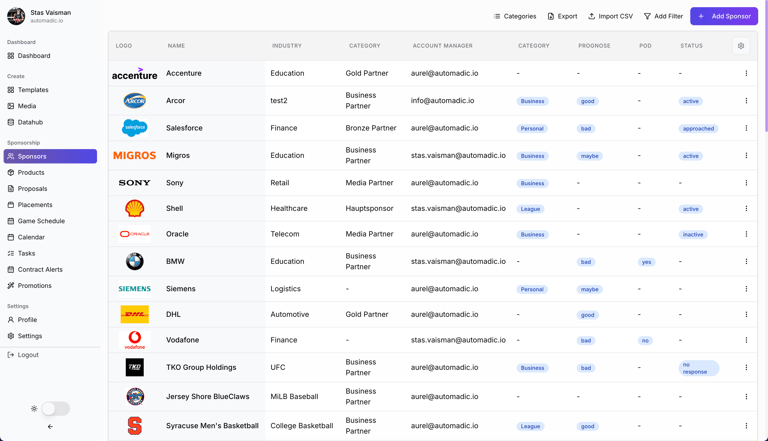Click the ACCOUNT MANAGER column header
The width and height of the screenshot is (768, 441).
[443, 46]
